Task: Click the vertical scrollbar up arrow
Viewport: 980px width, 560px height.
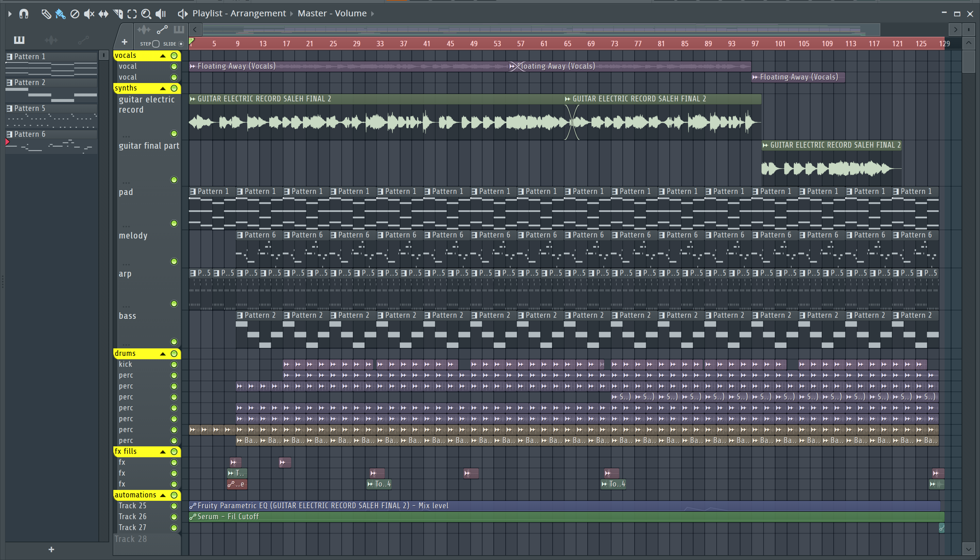Action: pos(968,43)
